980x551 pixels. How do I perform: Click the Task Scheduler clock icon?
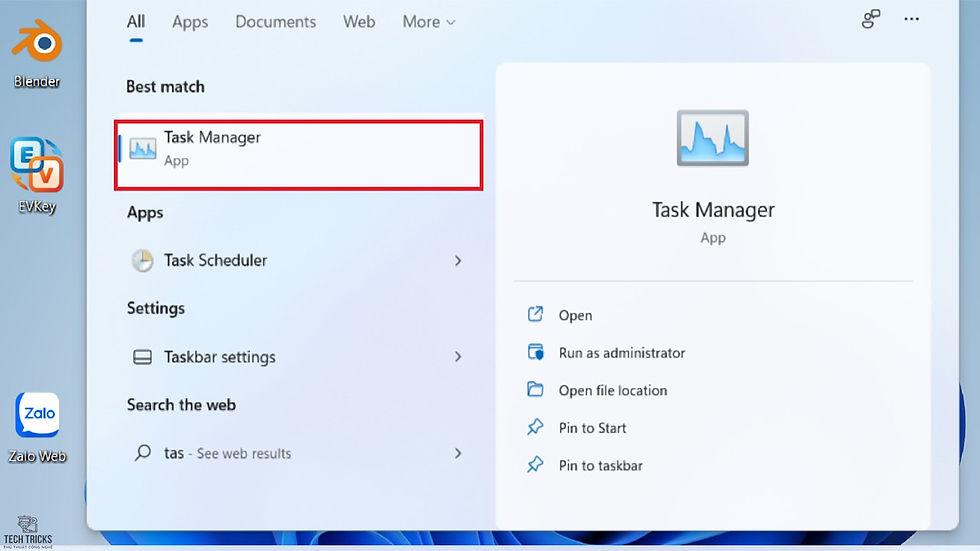click(x=142, y=261)
